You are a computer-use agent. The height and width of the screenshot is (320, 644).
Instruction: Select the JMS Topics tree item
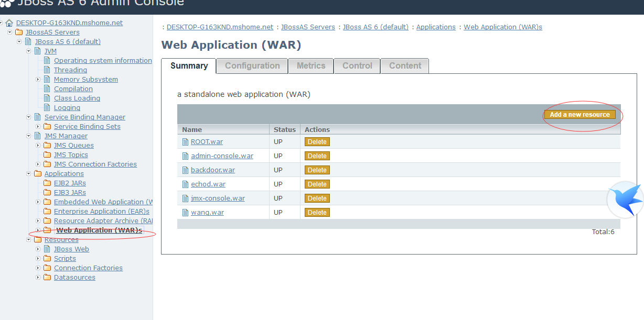(x=71, y=155)
